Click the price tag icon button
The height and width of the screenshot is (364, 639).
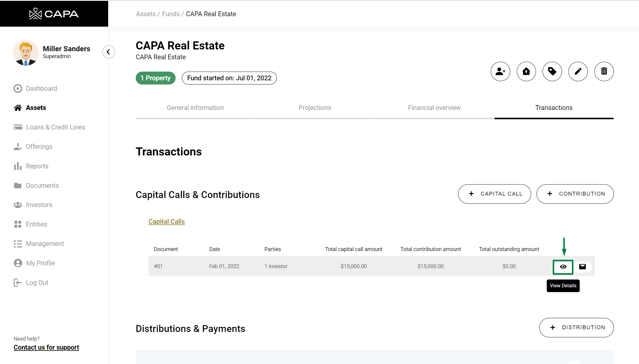point(552,72)
